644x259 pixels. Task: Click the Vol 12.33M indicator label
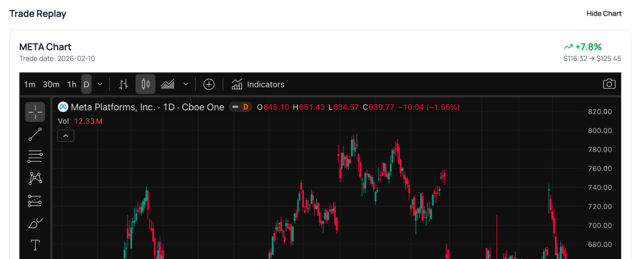point(80,121)
